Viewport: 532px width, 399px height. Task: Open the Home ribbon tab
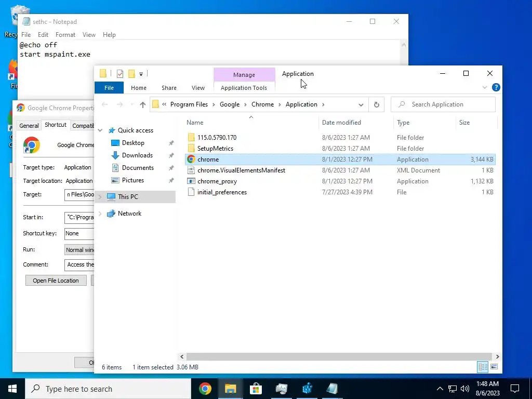138,88
